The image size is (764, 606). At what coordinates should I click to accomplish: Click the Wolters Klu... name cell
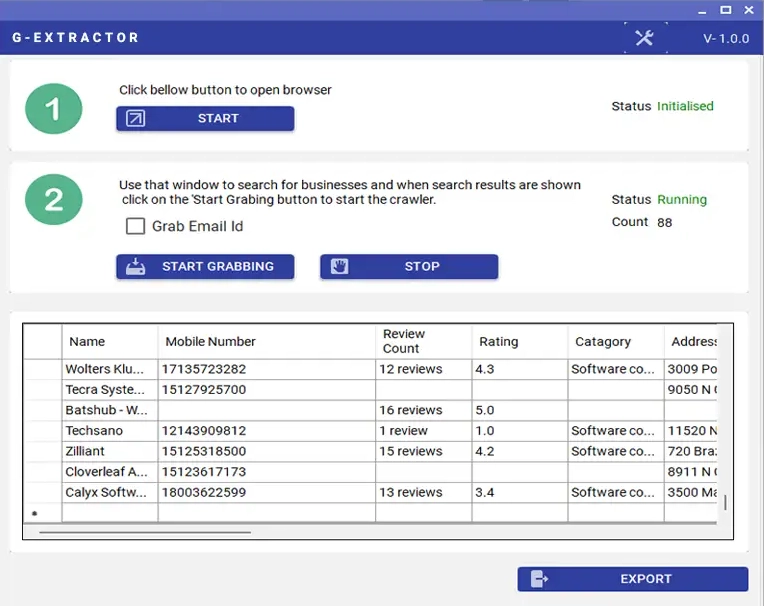click(110, 369)
